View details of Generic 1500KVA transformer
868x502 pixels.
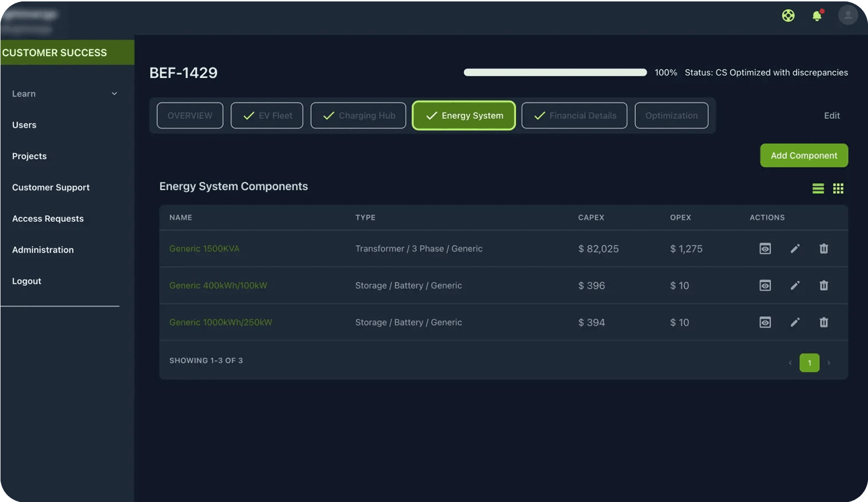click(x=765, y=248)
